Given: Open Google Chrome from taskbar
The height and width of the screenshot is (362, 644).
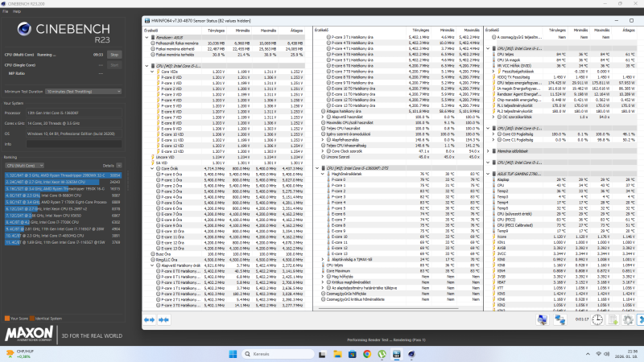Looking at the screenshot, I should point(367,354).
